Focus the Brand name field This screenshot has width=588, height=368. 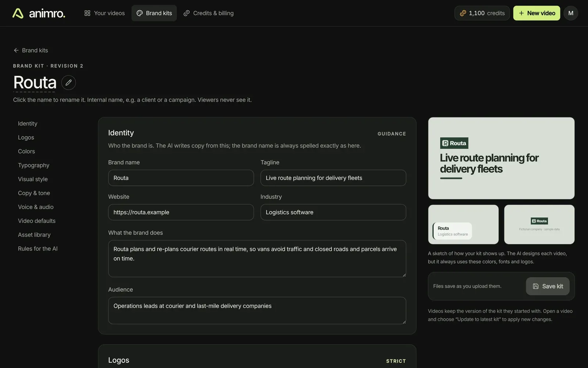pos(181,178)
